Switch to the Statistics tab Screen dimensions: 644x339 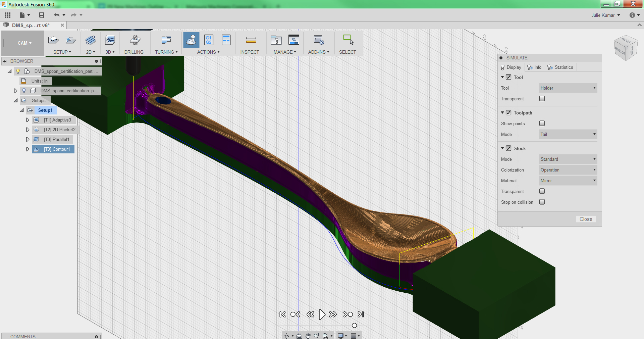pos(560,67)
